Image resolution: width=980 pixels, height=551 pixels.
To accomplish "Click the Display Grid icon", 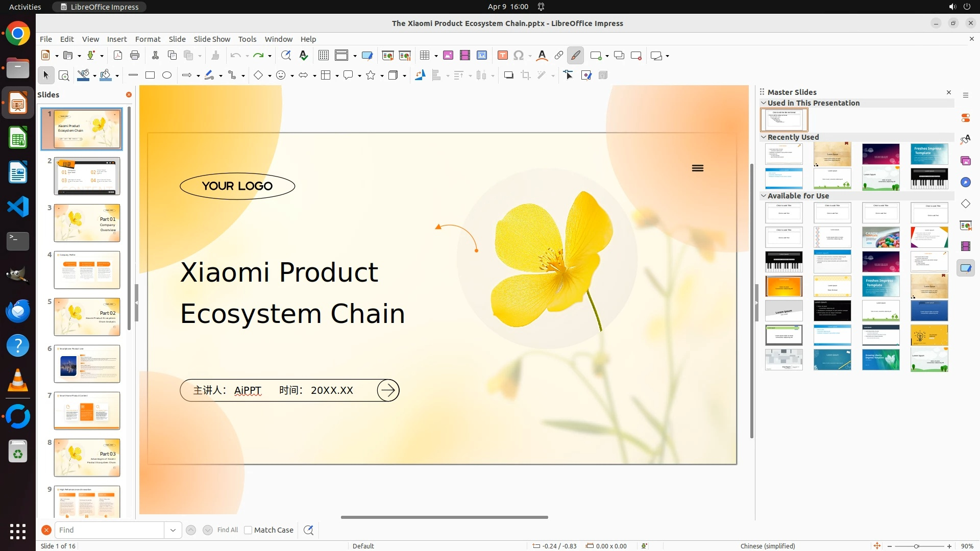I will pyautogui.click(x=324, y=56).
